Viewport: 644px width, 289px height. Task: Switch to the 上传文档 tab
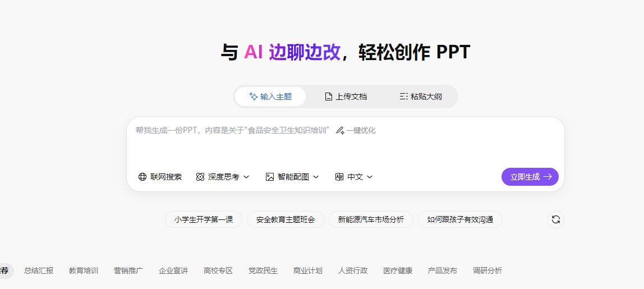click(x=346, y=97)
